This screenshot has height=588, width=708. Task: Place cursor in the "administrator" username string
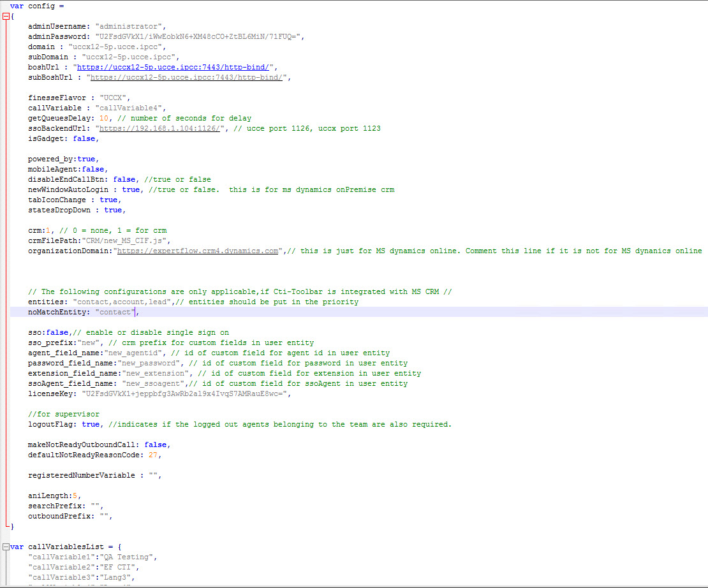[x=130, y=26]
